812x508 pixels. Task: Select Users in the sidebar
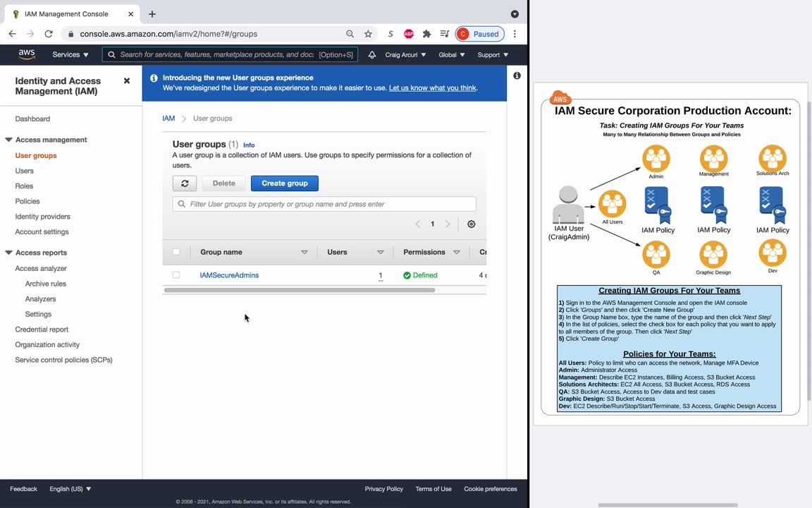[25, 171]
